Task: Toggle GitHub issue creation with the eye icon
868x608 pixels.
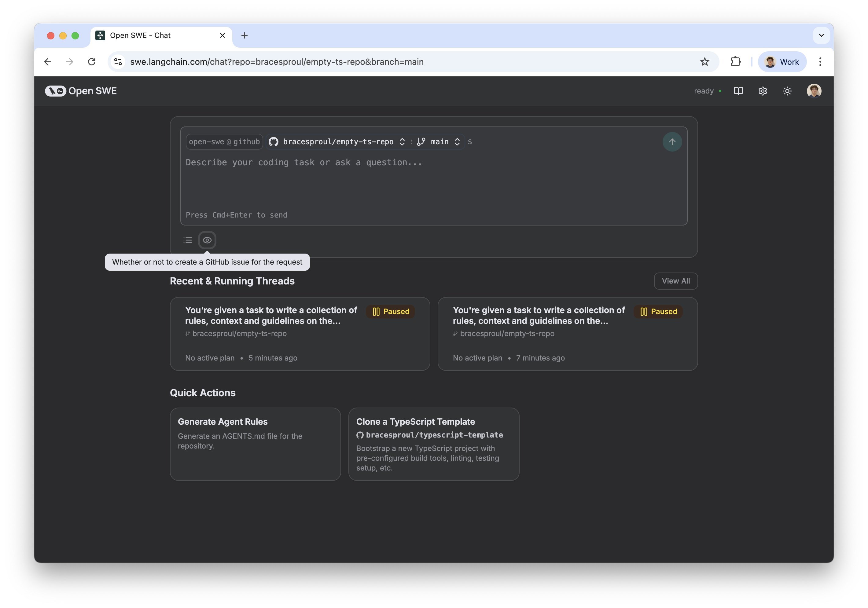Action: point(207,240)
